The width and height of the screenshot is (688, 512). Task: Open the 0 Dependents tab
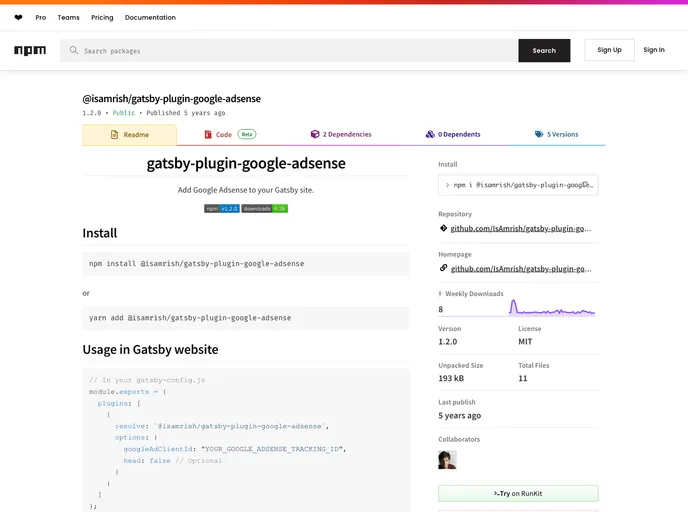click(x=453, y=134)
